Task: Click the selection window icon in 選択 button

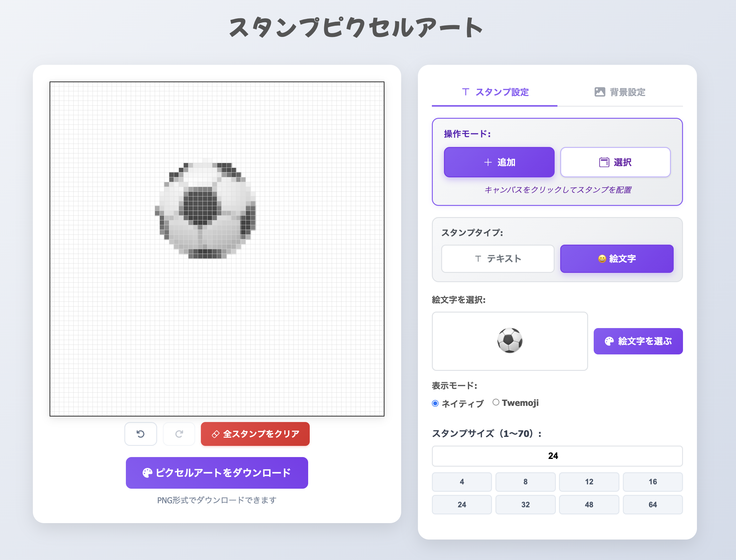Action: [x=604, y=162]
